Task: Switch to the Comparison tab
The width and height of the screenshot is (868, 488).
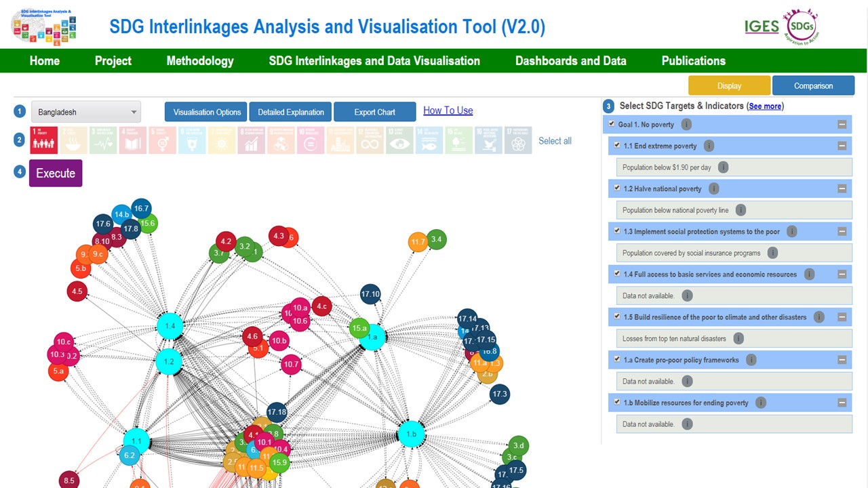Action: pos(813,85)
